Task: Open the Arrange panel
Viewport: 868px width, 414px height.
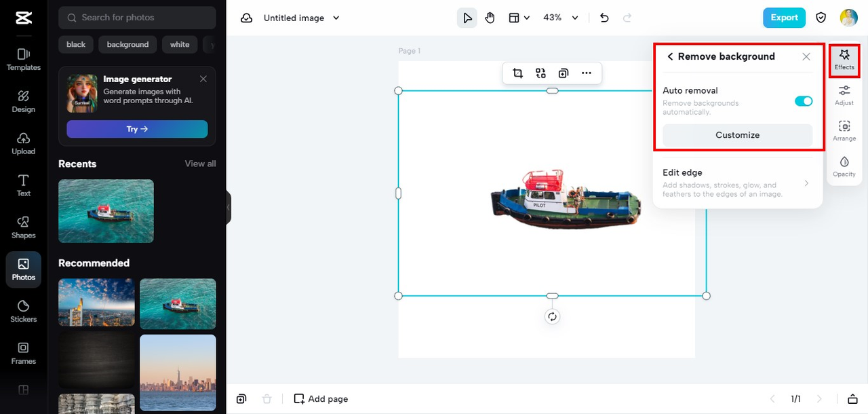Action: tap(844, 130)
